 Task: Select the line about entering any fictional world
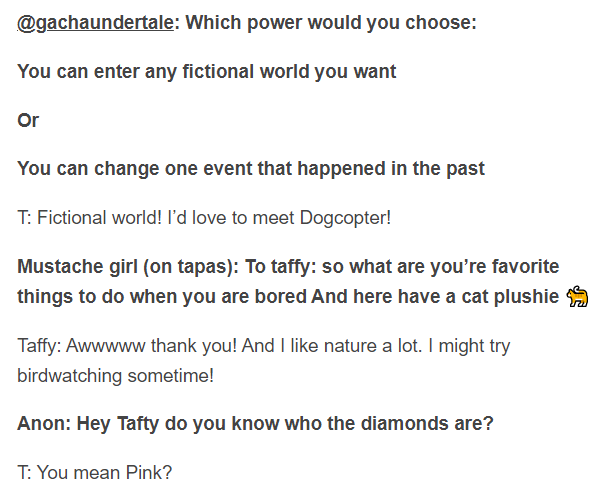[x=207, y=71]
